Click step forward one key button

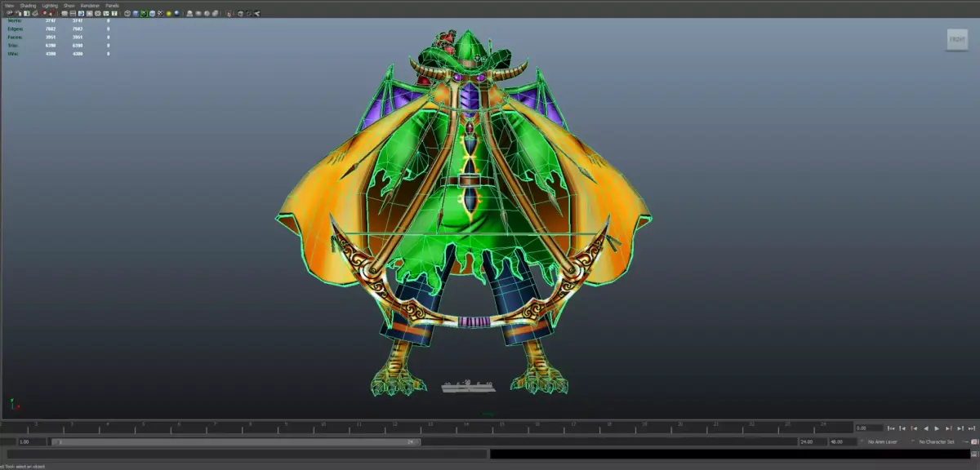click(948, 428)
